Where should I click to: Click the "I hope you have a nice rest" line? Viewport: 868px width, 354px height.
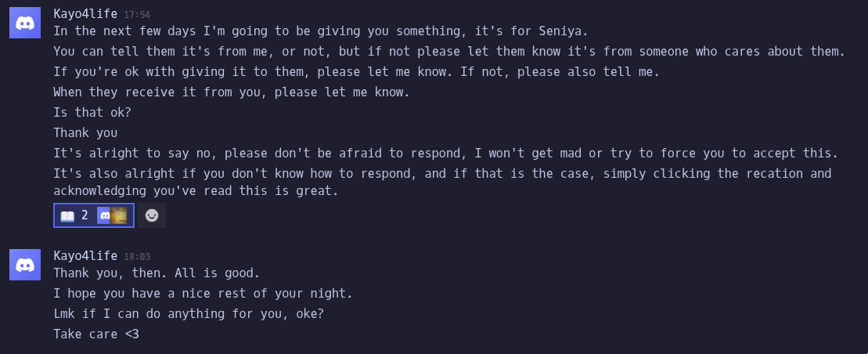click(203, 294)
